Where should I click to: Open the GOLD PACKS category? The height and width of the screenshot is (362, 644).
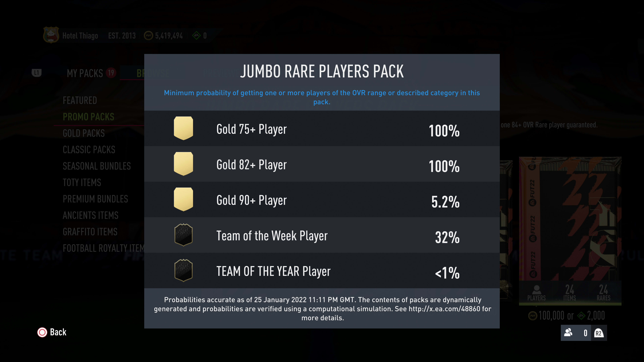(x=84, y=133)
